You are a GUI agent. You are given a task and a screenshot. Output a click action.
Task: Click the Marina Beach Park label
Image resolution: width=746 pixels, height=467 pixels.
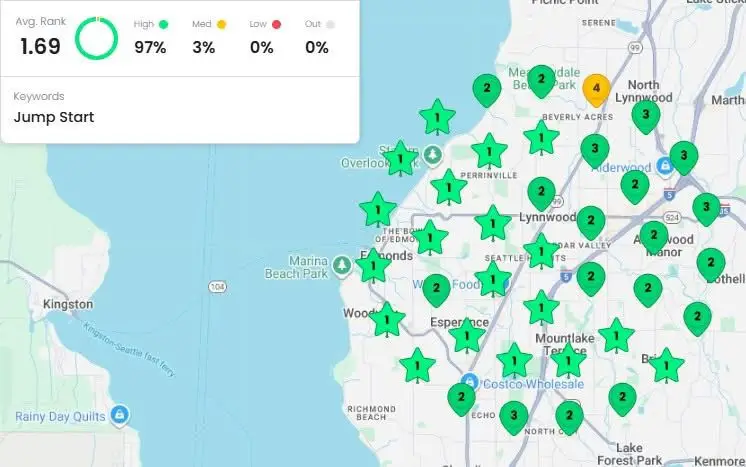(x=296, y=267)
